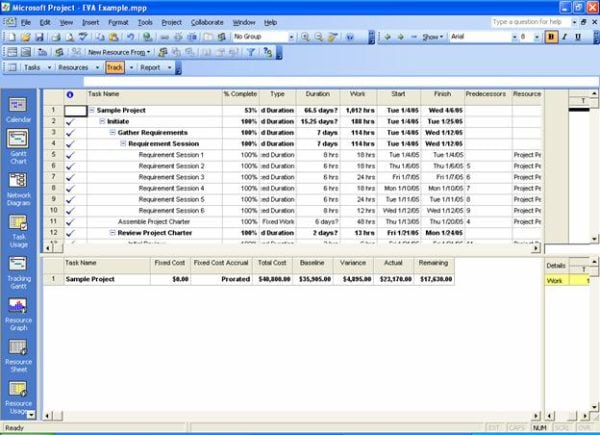Click the Open folder icon

pos(25,37)
